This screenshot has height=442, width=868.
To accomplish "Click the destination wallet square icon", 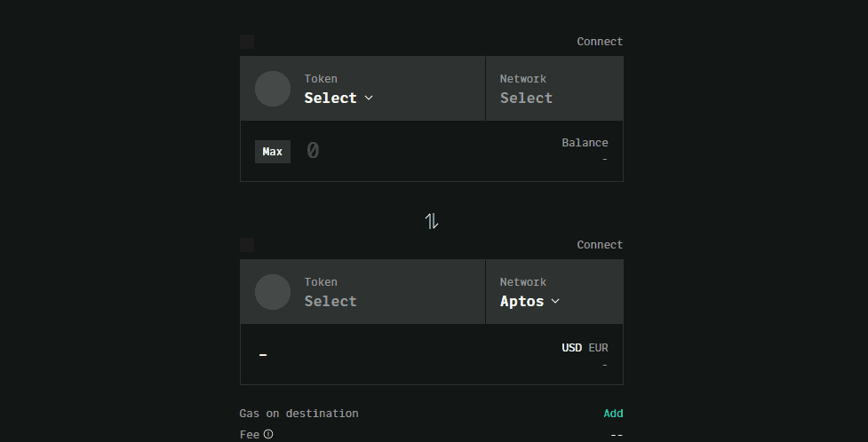I will point(247,245).
